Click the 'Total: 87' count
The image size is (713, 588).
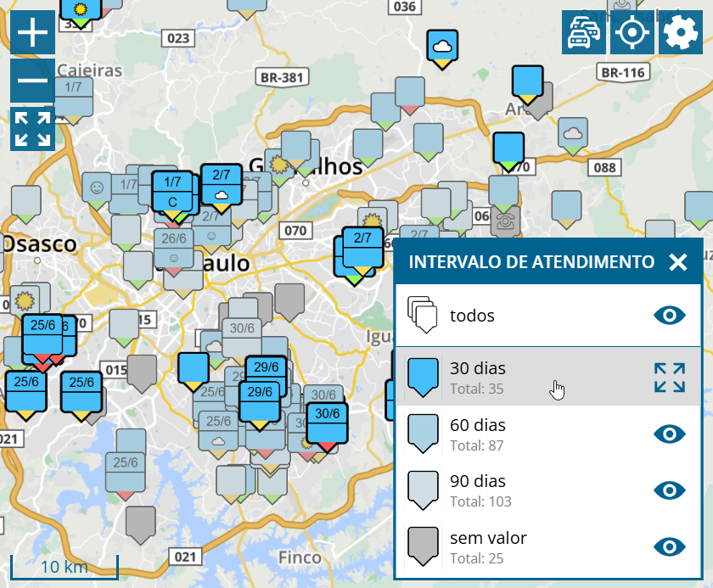coord(477,445)
